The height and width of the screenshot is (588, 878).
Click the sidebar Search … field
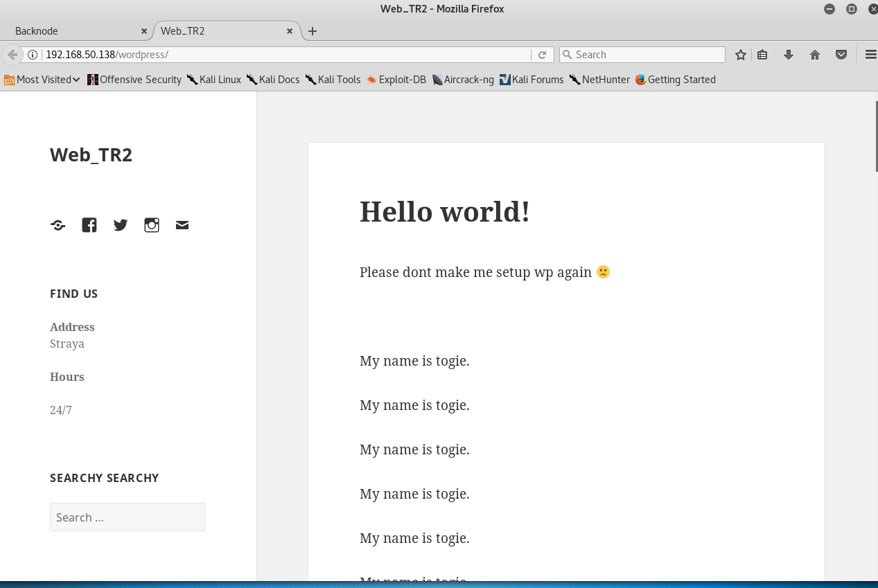(128, 517)
